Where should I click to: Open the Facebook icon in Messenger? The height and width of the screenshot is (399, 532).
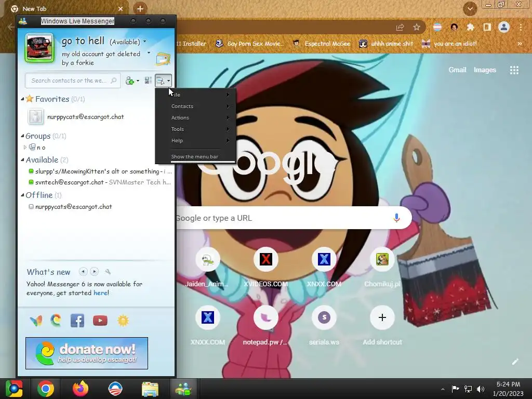tap(77, 321)
